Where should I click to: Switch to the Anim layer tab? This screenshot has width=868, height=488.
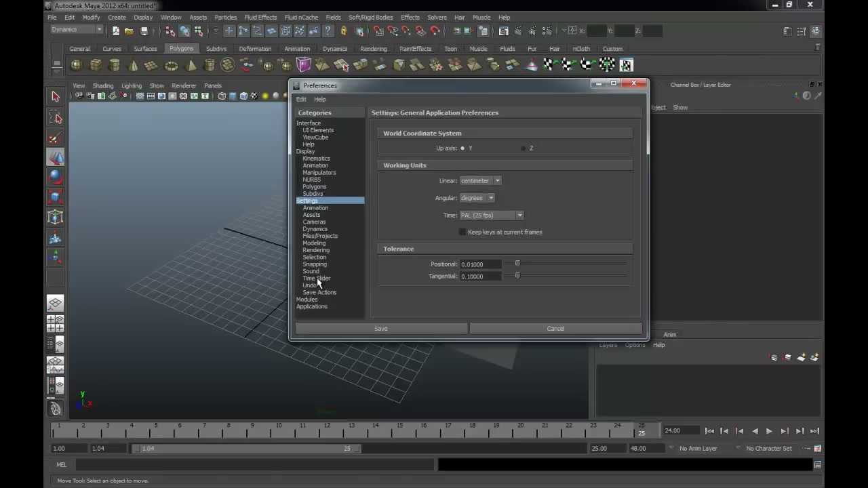(669, 334)
